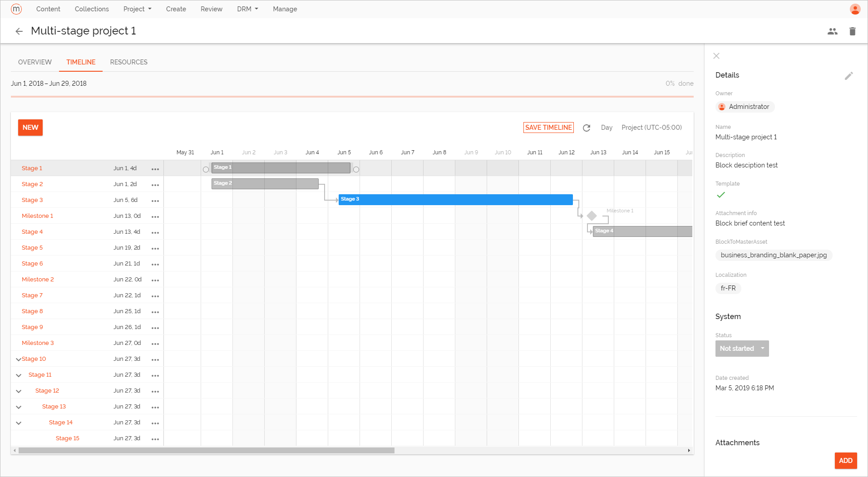Click the NEW button to add a stage
Viewport: 868px width, 477px height.
[x=30, y=128]
